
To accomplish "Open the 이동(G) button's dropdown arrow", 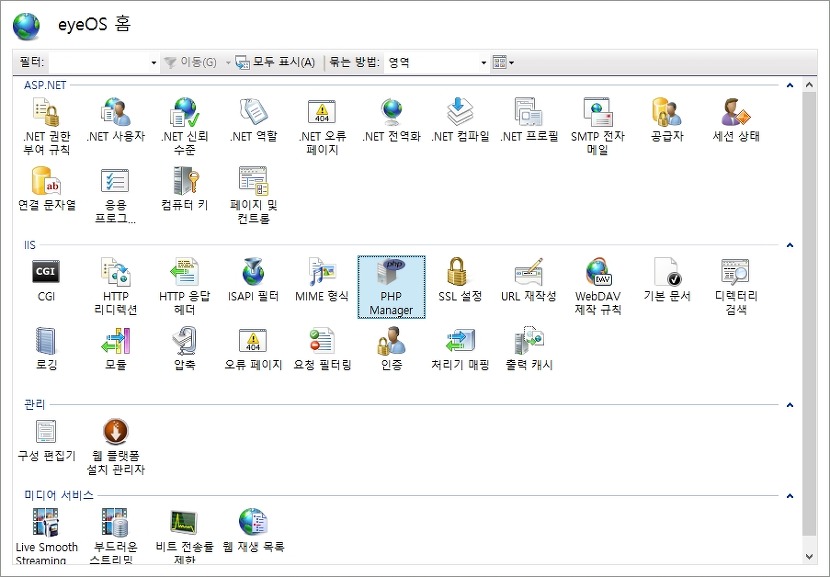I will coord(228,62).
